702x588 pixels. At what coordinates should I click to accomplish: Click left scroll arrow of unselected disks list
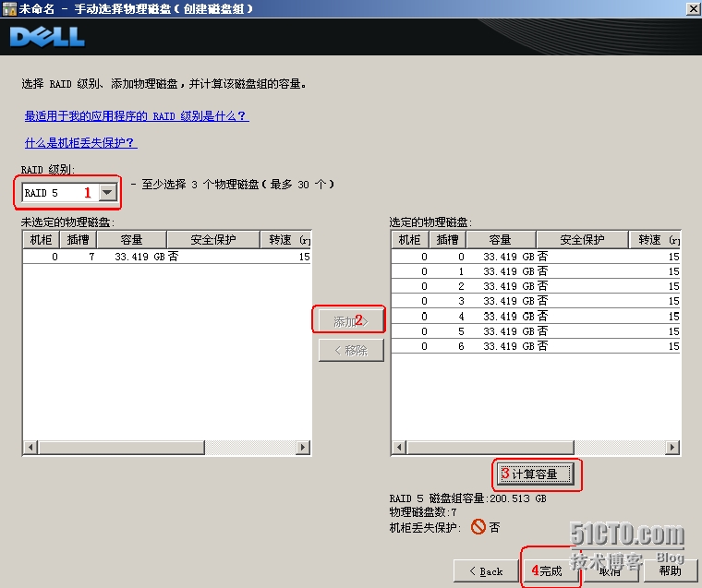pyautogui.click(x=30, y=447)
